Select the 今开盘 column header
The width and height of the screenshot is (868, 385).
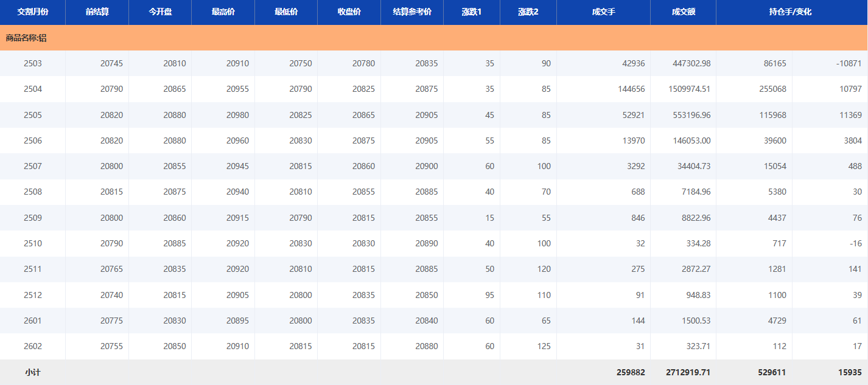pos(160,12)
